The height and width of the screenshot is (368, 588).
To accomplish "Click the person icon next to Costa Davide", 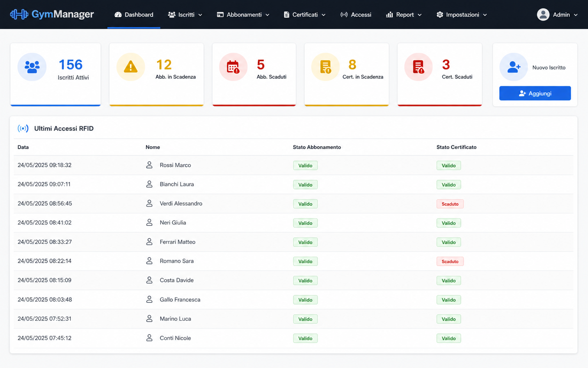I will pos(149,280).
